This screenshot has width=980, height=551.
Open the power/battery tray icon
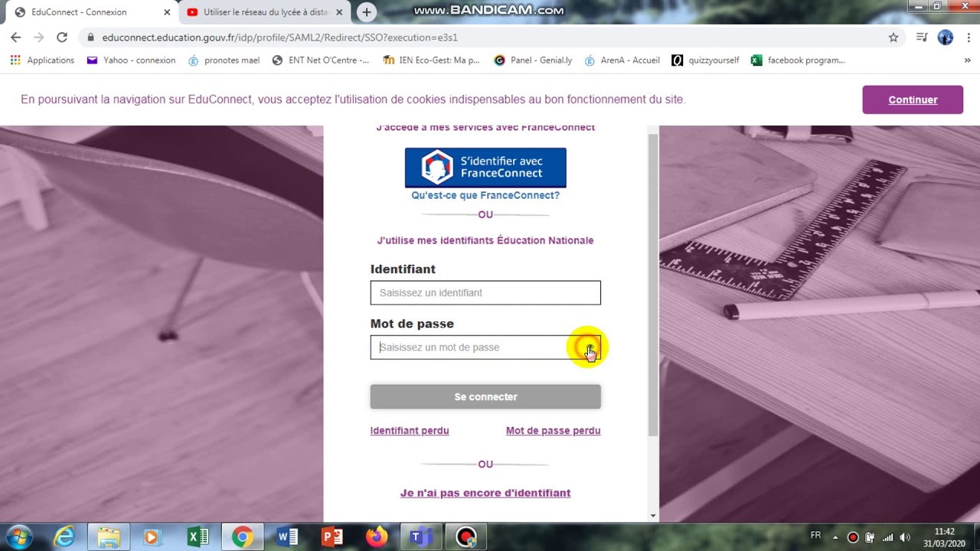[x=871, y=537]
